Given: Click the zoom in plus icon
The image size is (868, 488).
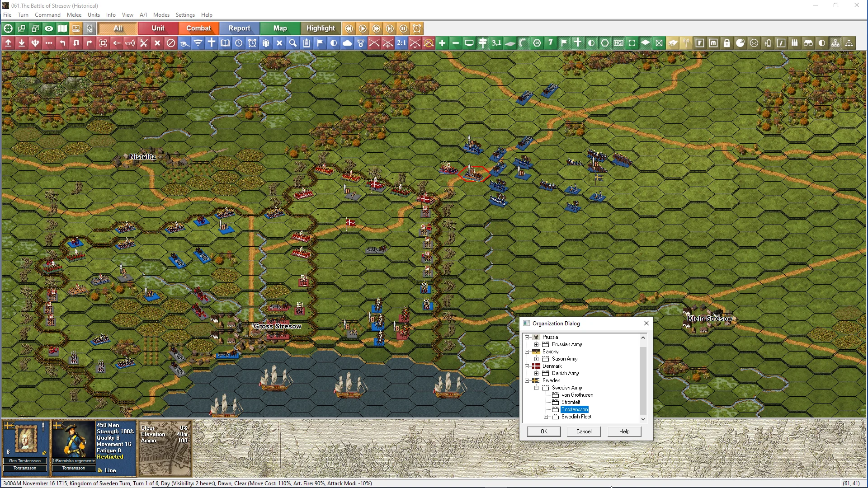Looking at the screenshot, I should click(x=442, y=43).
